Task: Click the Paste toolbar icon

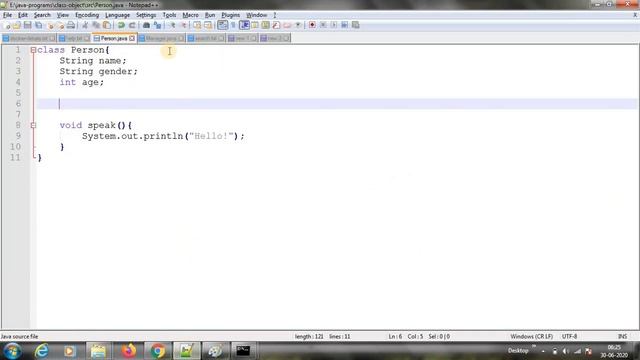Action: click(107, 25)
